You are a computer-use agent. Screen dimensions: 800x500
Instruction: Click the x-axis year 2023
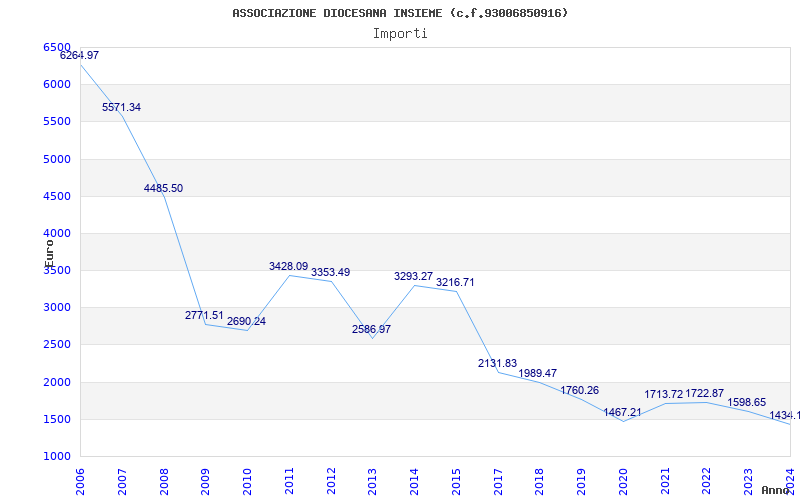[x=748, y=482]
